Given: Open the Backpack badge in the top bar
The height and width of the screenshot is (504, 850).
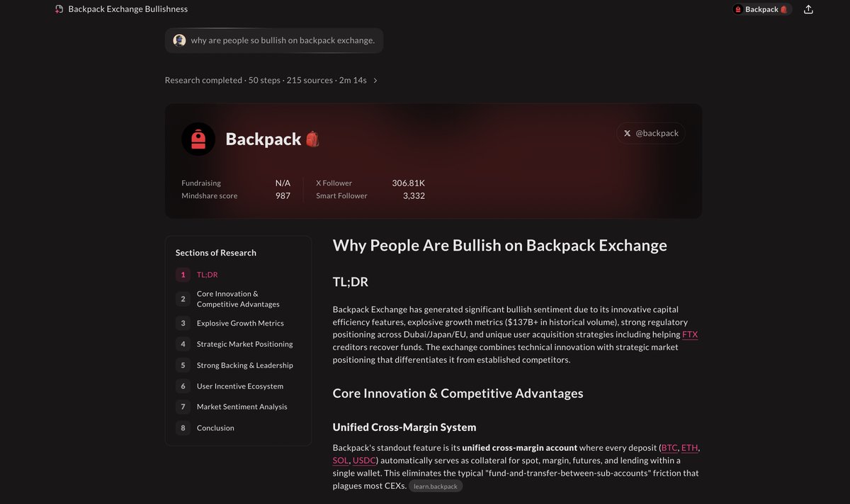Looking at the screenshot, I should 761,9.
